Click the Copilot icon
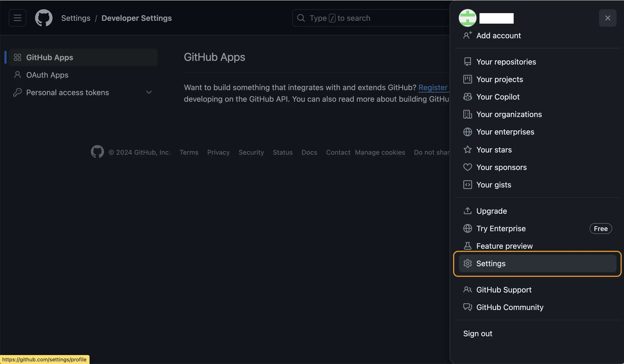624x364 pixels. click(467, 97)
